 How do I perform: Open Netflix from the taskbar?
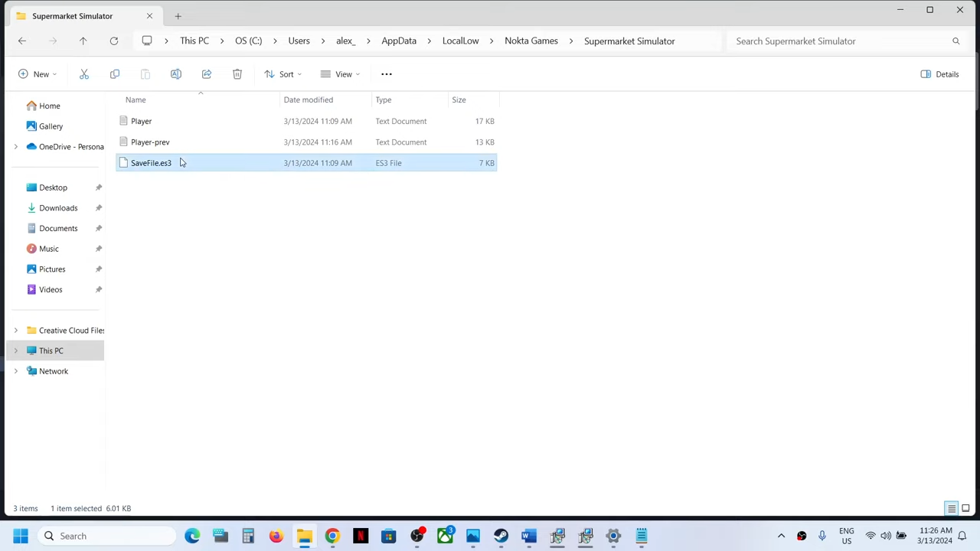(x=361, y=536)
